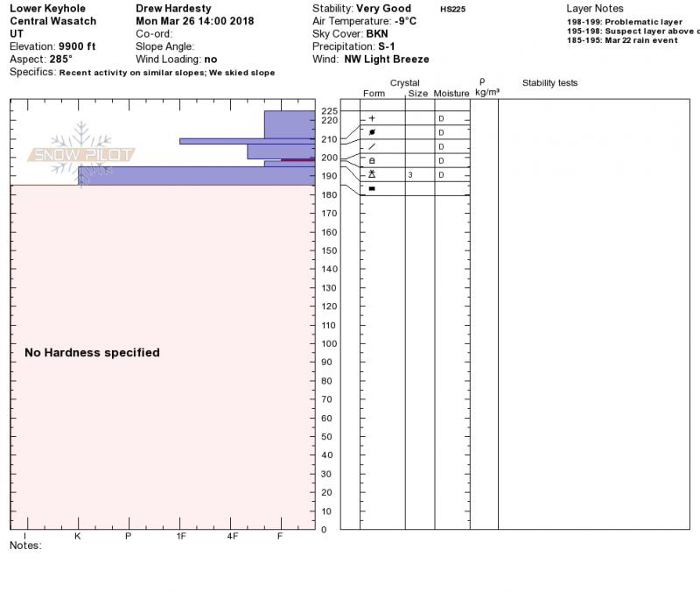Click the '198-199: Problematic layer' note

[625, 22]
